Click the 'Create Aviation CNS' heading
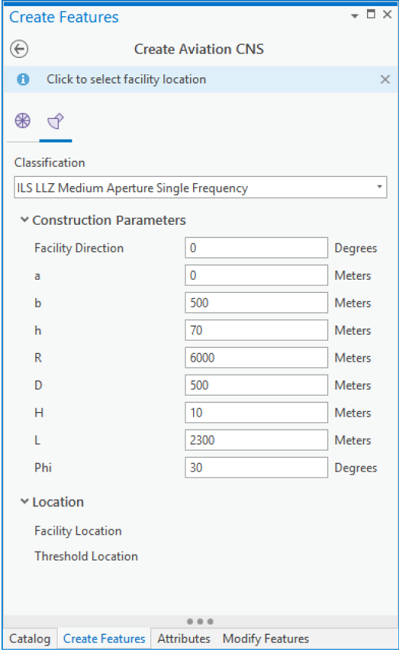The height and width of the screenshot is (650, 399). click(x=199, y=49)
